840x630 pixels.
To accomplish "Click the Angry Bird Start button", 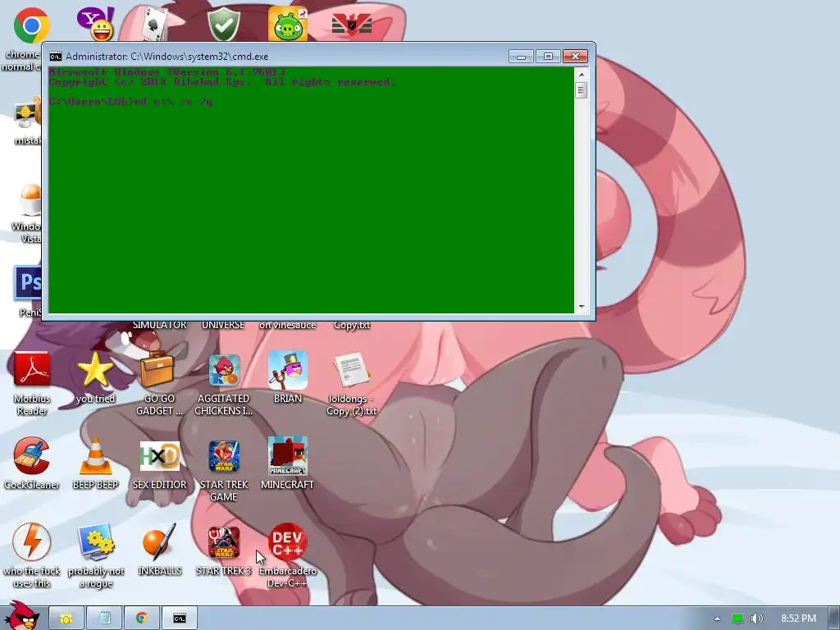I will (x=21, y=615).
